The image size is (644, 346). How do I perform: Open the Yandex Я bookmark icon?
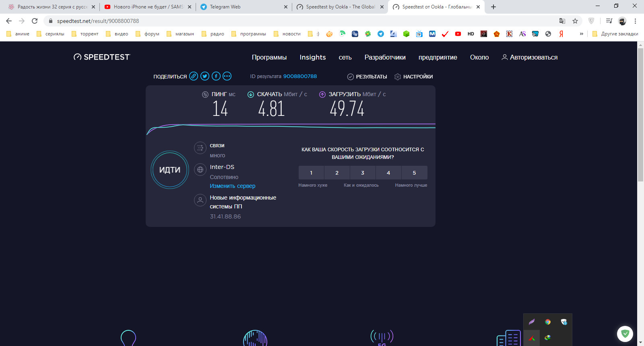tap(561, 34)
